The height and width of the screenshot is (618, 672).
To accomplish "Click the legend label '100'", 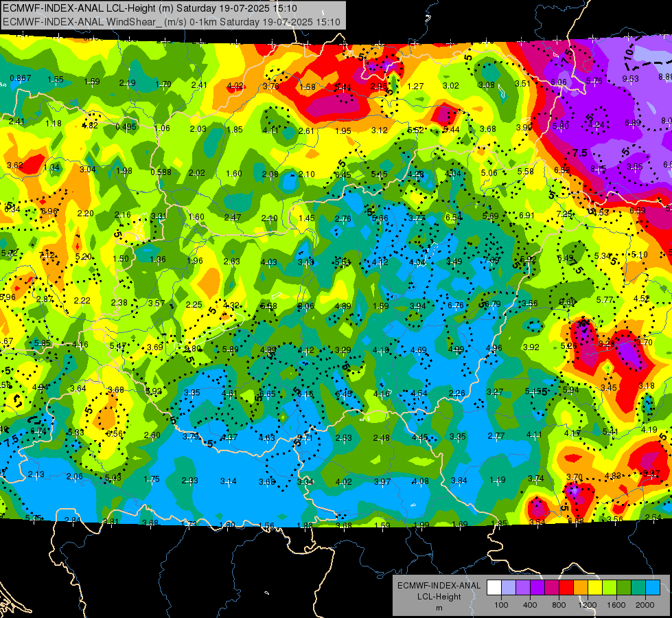I will click(501, 605).
